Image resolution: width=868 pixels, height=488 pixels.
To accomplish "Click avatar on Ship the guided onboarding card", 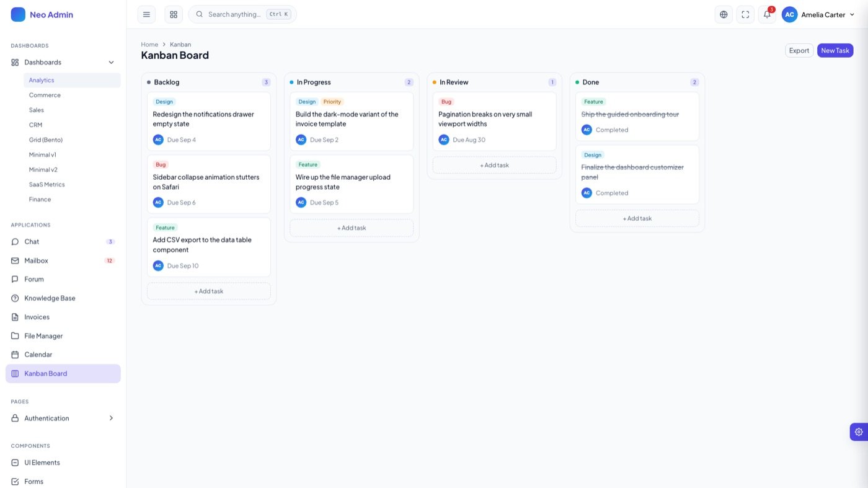I will (587, 130).
